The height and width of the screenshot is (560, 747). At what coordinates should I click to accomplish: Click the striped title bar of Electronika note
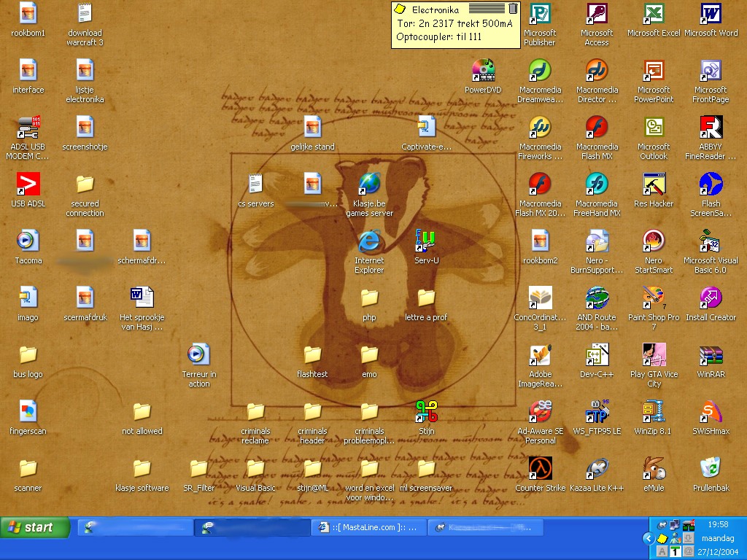(x=486, y=9)
